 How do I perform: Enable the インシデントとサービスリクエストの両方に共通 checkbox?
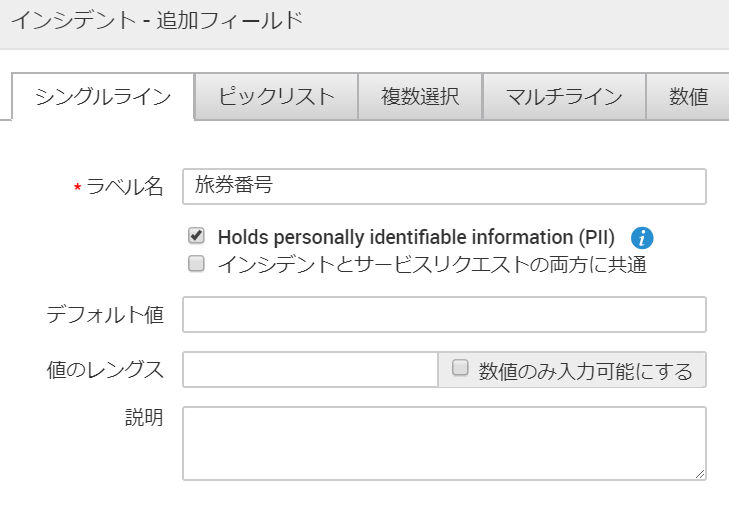196,264
